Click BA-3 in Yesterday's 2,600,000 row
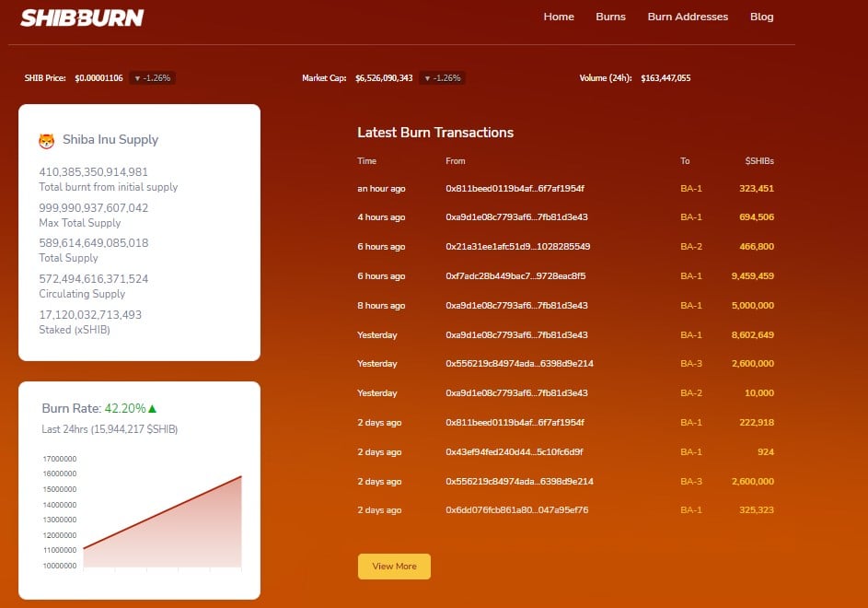This screenshot has width=868, height=608. 691,364
